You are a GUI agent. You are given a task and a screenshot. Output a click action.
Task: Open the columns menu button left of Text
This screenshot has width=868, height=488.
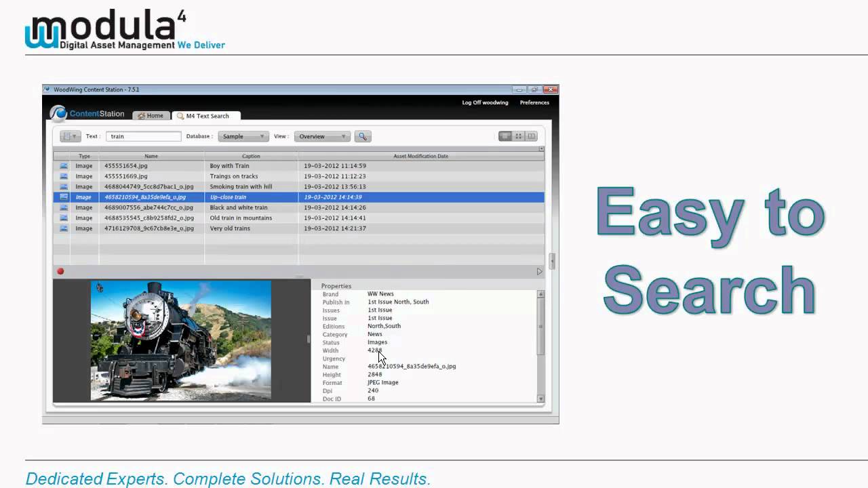point(70,136)
